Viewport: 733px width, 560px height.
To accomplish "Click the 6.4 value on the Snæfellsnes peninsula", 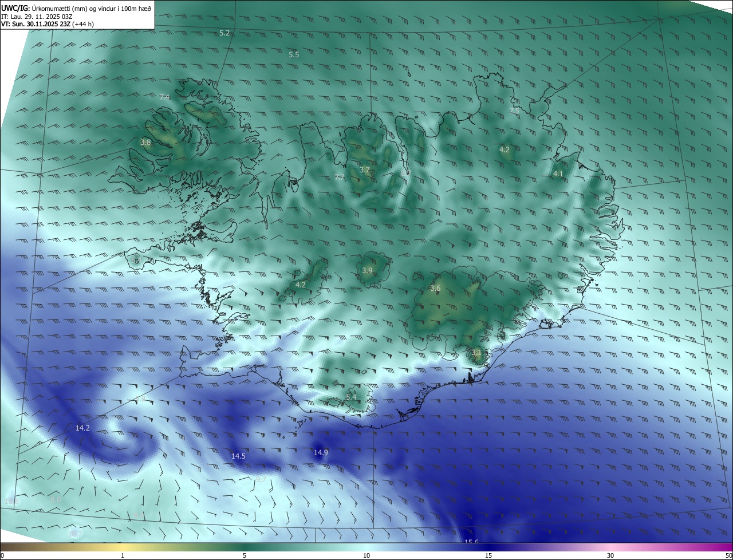I will 136,261.
